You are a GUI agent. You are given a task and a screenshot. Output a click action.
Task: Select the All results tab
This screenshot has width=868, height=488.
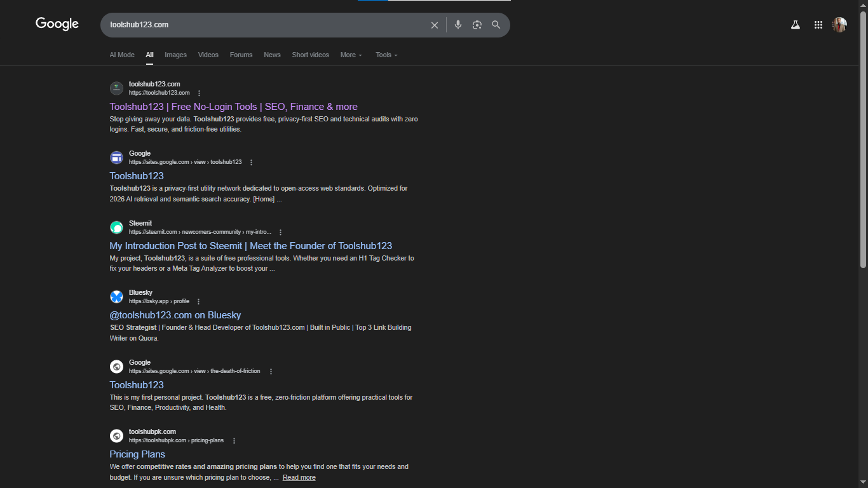click(150, 55)
